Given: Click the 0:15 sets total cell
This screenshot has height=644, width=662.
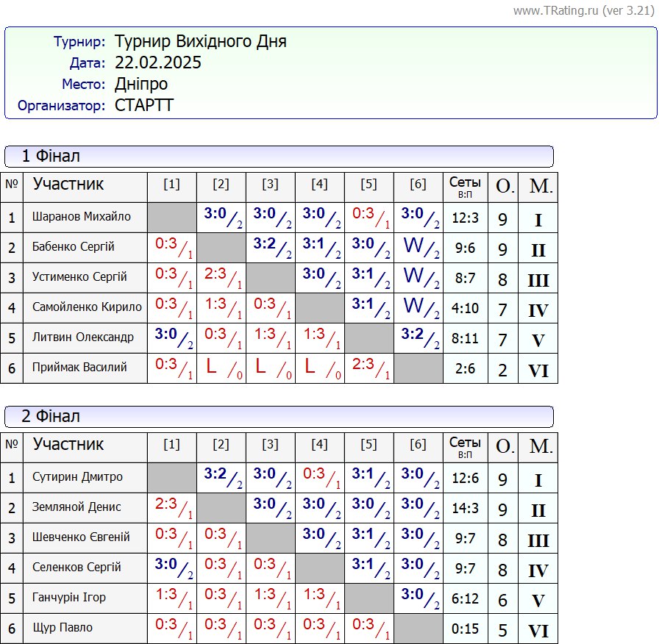Looking at the screenshot, I should pyautogui.click(x=465, y=629).
